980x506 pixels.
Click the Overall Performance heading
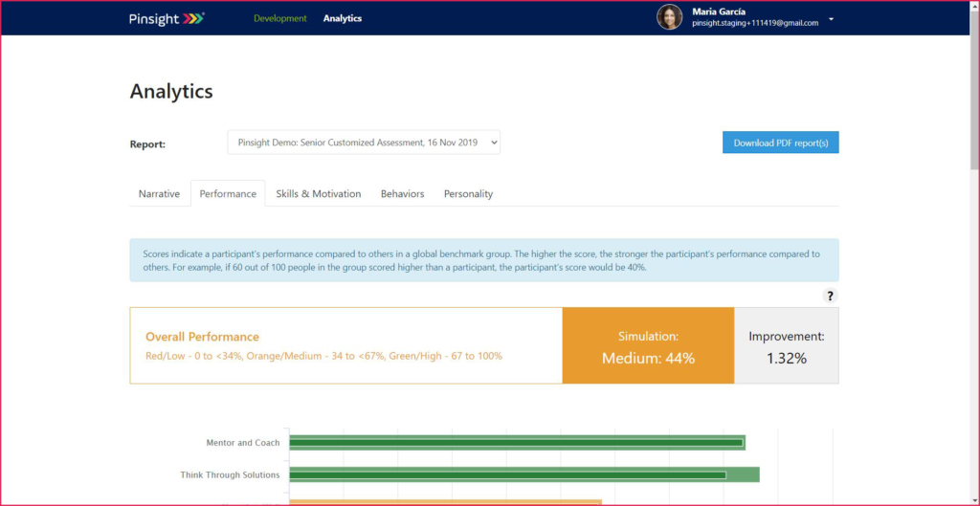202,337
